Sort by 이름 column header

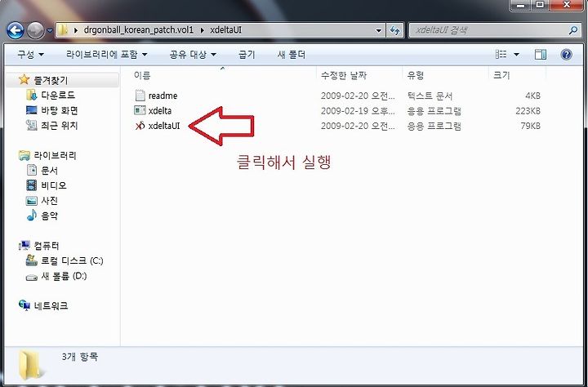coord(142,76)
